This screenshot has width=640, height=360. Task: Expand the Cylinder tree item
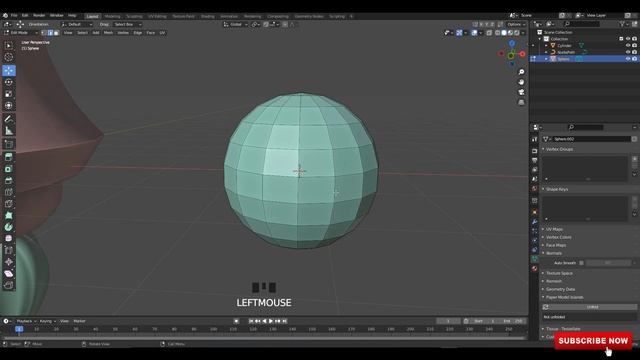click(546, 45)
